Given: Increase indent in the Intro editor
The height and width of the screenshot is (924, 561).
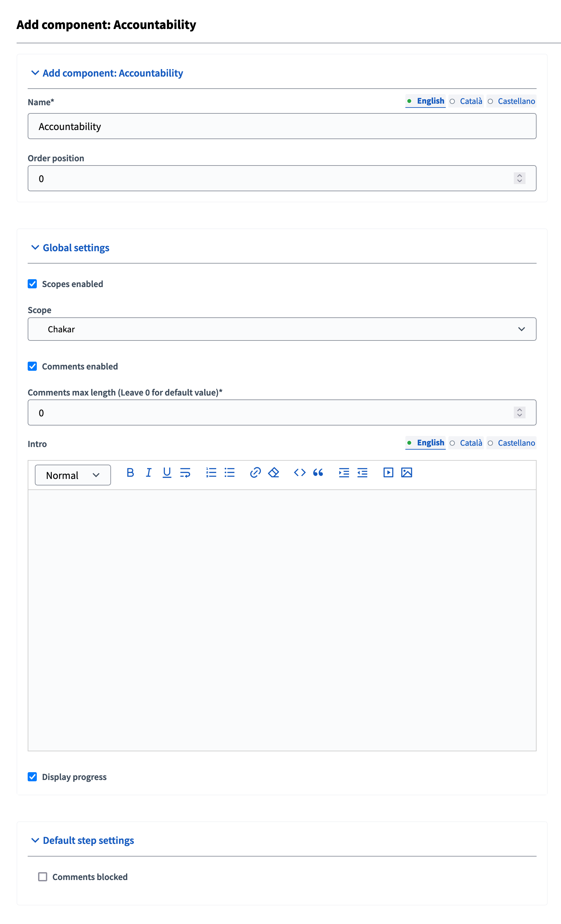Looking at the screenshot, I should [x=344, y=472].
